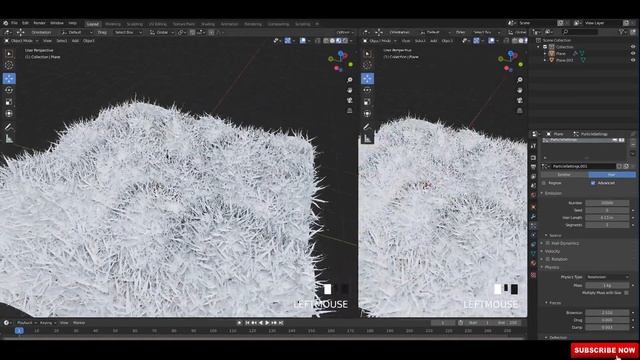
Task: Click the Emitter type button
Action: 564,175
